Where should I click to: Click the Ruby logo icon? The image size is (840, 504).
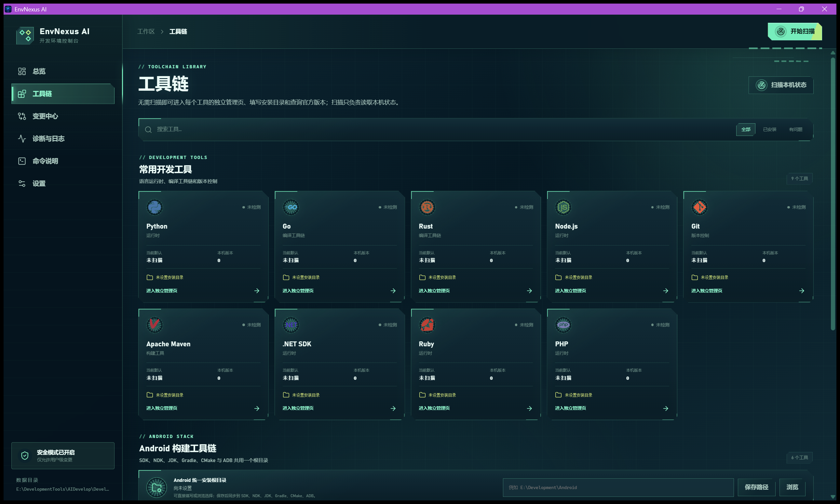click(x=427, y=325)
